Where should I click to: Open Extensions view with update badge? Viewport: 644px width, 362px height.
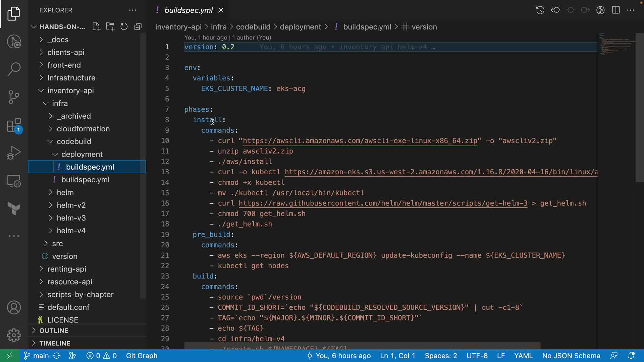point(14,126)
